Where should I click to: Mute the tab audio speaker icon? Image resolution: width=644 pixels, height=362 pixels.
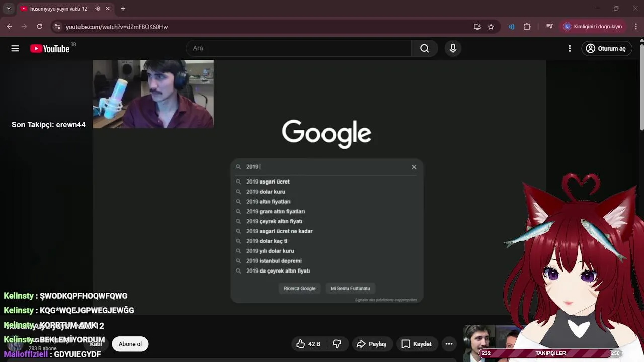tap(97, 9)
